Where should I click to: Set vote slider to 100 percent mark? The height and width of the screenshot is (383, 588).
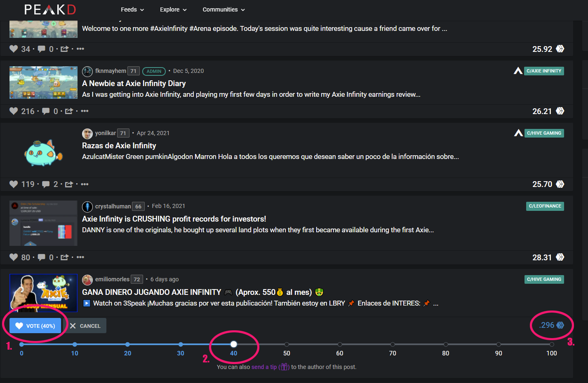(552, 344)
